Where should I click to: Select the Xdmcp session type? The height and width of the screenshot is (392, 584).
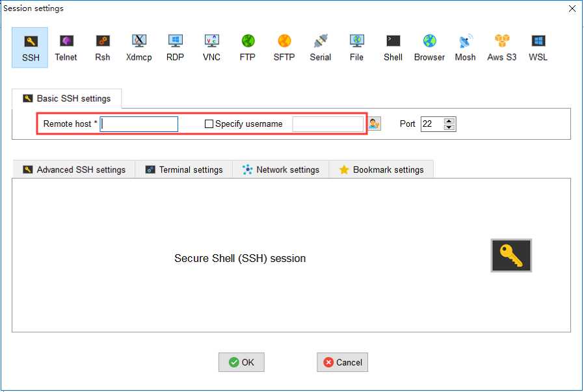pos(139,47)
